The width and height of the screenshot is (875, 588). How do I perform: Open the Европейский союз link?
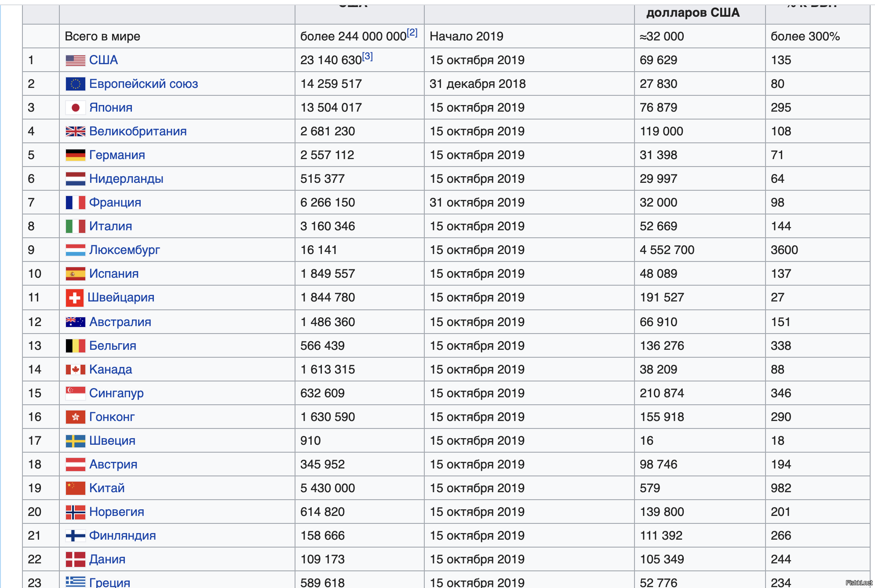point(143,84)
